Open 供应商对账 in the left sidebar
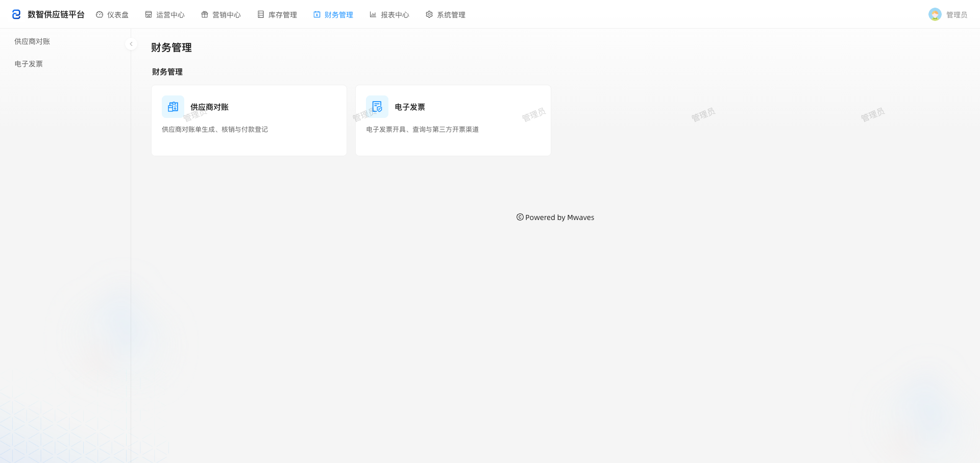The width and height of the screenshot is (980, 463). 32,41
